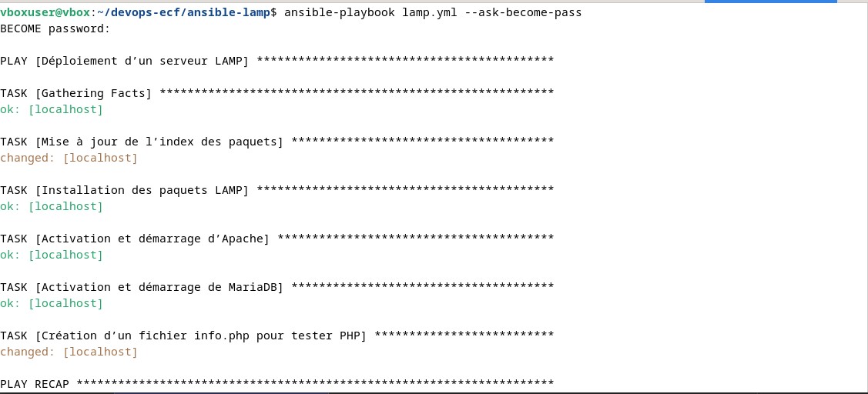This screenshot has width=868, height=394.
Task: Click the changed status under Mise à jour task
Action: pos(69,159)
